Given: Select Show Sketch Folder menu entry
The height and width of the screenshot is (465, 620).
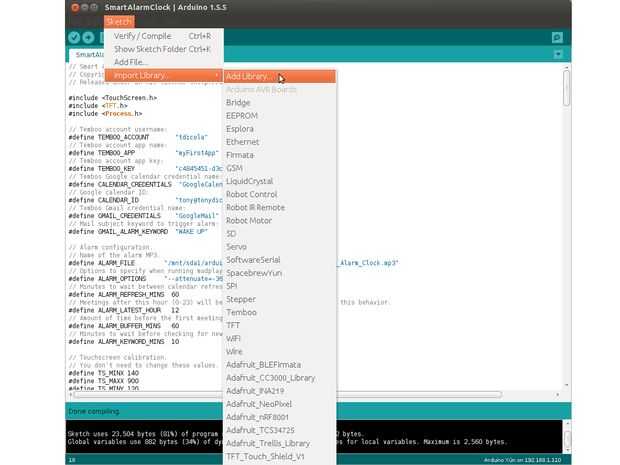Looking at the screenshot, I should (x=163, y=49).
